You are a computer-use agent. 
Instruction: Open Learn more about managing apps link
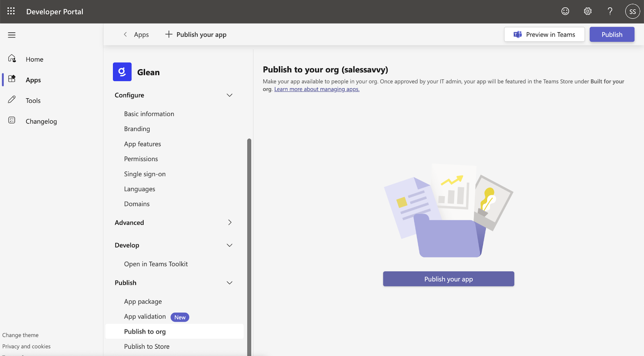click(317, 89)
